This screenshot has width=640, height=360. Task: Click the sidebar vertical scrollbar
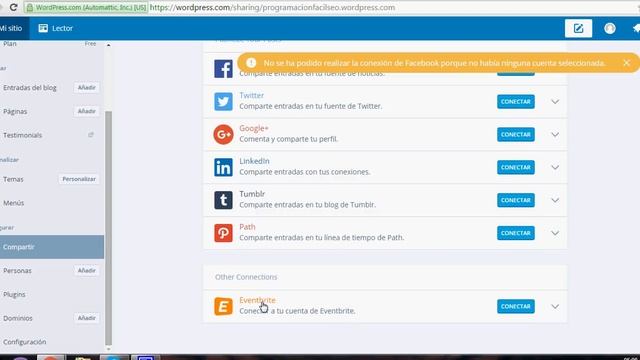pos(108,228)
